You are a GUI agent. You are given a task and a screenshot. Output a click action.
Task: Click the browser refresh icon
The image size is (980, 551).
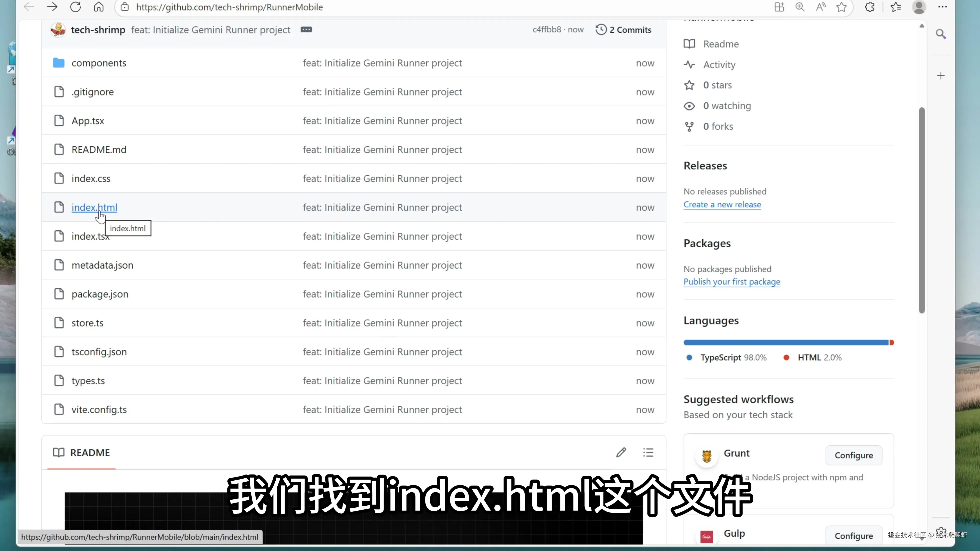point(75,7)
